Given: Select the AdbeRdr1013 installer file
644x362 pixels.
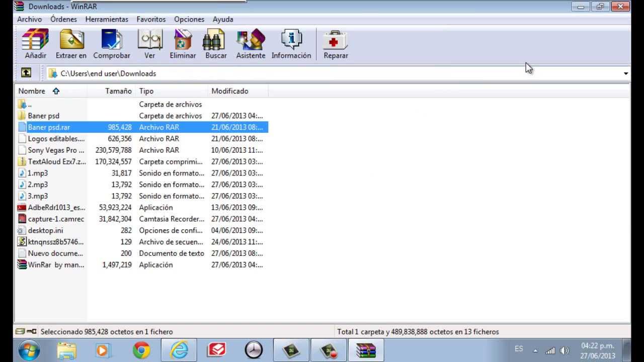Looking at the screenshot, I should 141,207.
